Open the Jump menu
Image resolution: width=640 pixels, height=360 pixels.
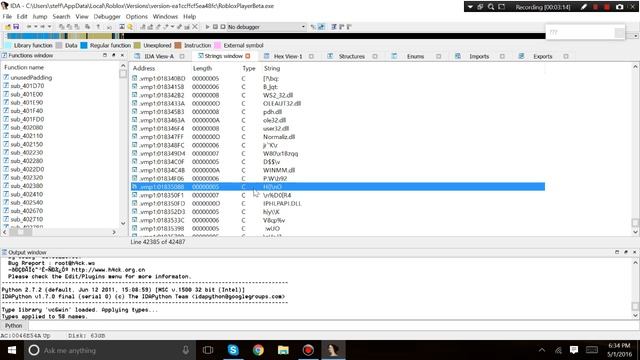[x=40, y=16]
